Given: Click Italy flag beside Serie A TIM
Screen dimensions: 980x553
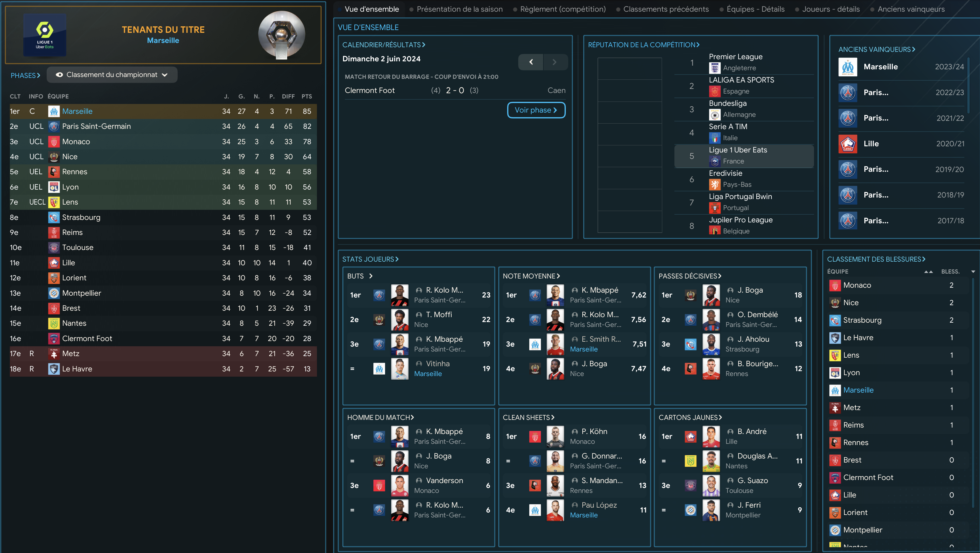Looking at the screenshot, I should point(715,138).
